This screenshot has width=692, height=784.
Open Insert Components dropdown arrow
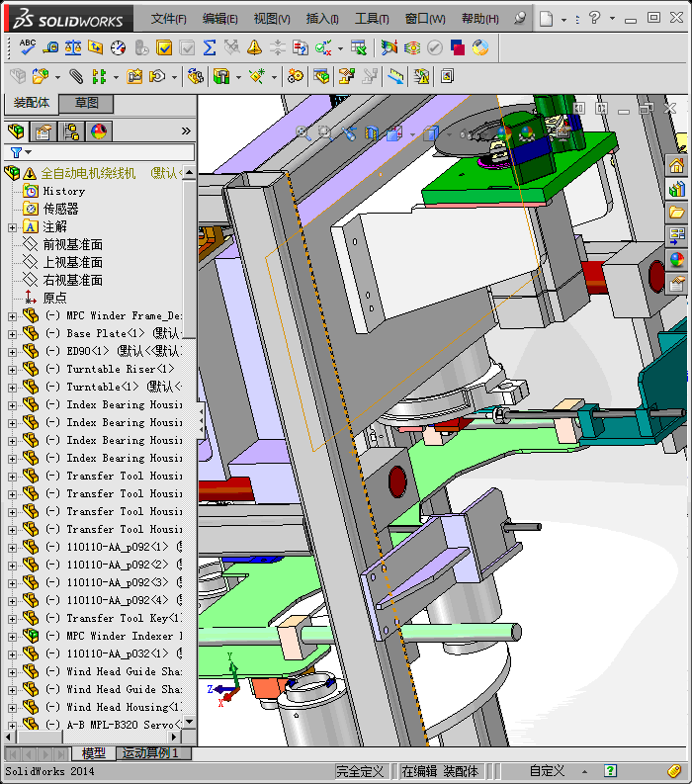pyautogui.click(x=57, y=77)
